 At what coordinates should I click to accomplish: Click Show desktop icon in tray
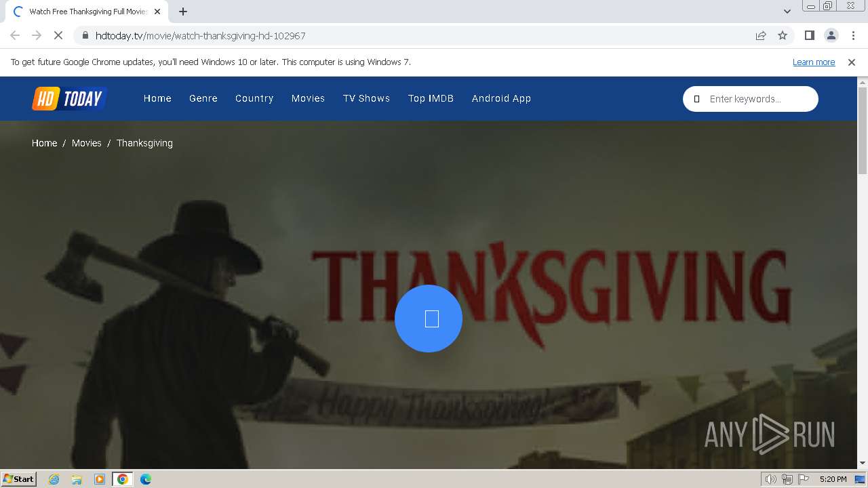pos(860,479)
